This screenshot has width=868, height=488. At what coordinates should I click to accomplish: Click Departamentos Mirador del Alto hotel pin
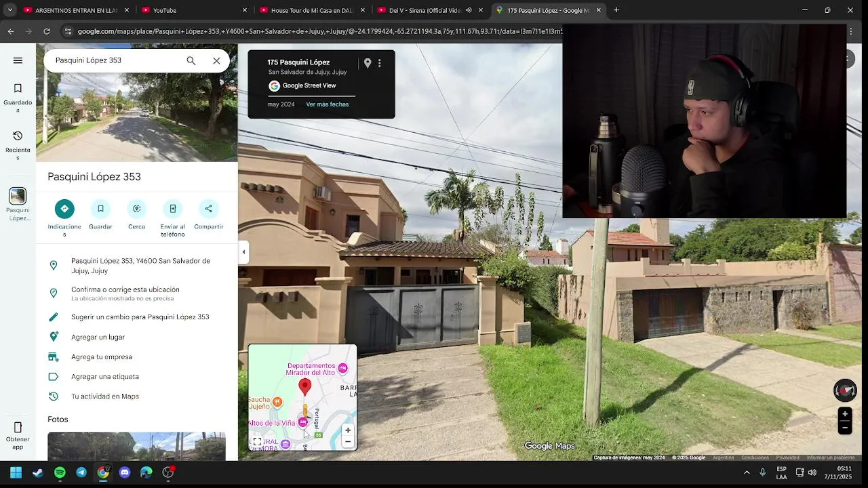[343, 368]
